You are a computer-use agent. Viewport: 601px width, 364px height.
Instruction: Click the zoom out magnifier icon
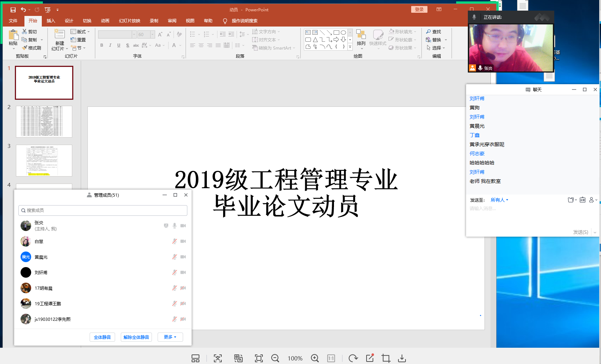(275, 358)
